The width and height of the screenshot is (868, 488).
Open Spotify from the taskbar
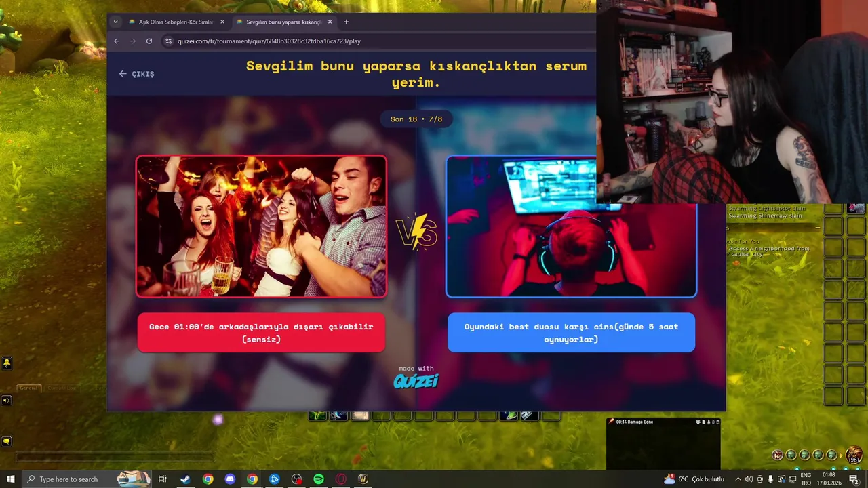(x=319, y=479)
